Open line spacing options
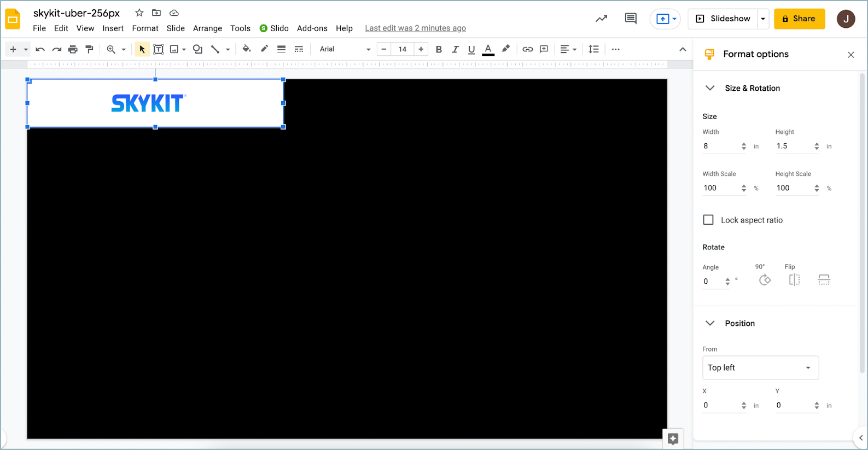868x450 pixels. (x=593, y=49)
